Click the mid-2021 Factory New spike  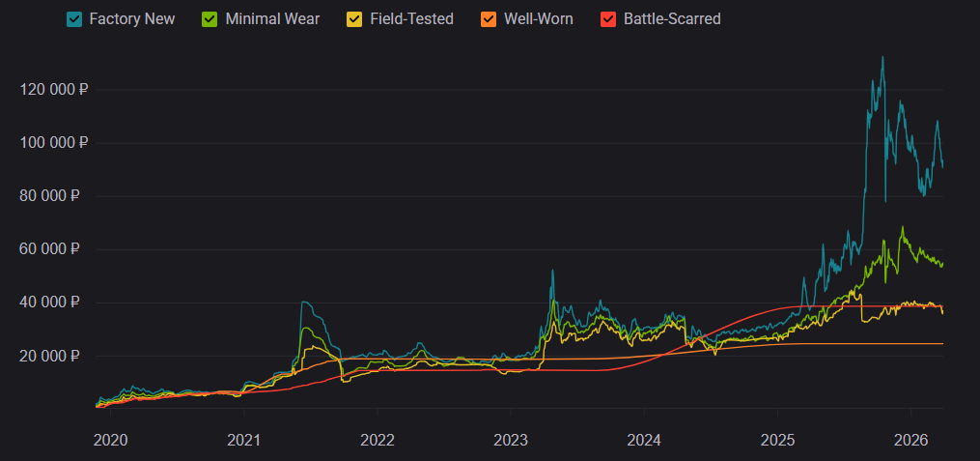click(x=304, y=303)
